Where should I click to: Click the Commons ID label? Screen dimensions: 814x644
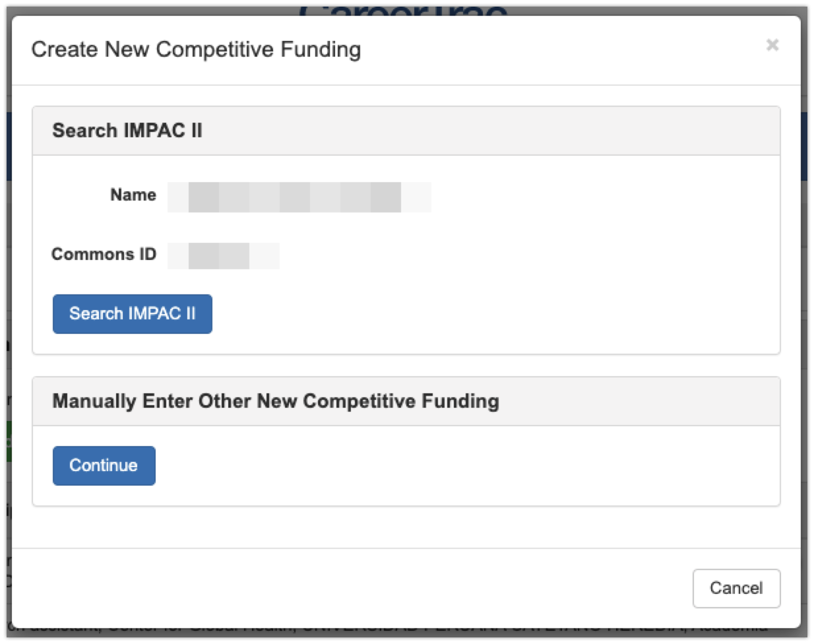[x=104, y=255]
